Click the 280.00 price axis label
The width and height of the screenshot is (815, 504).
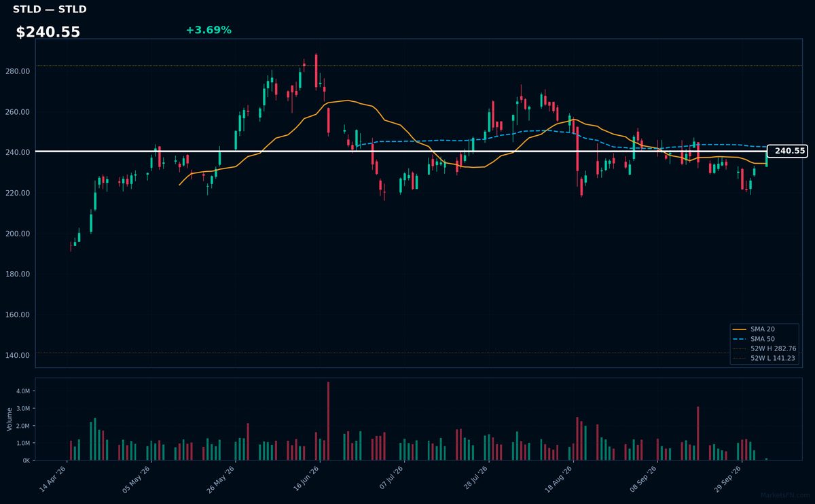click(18, 71)
